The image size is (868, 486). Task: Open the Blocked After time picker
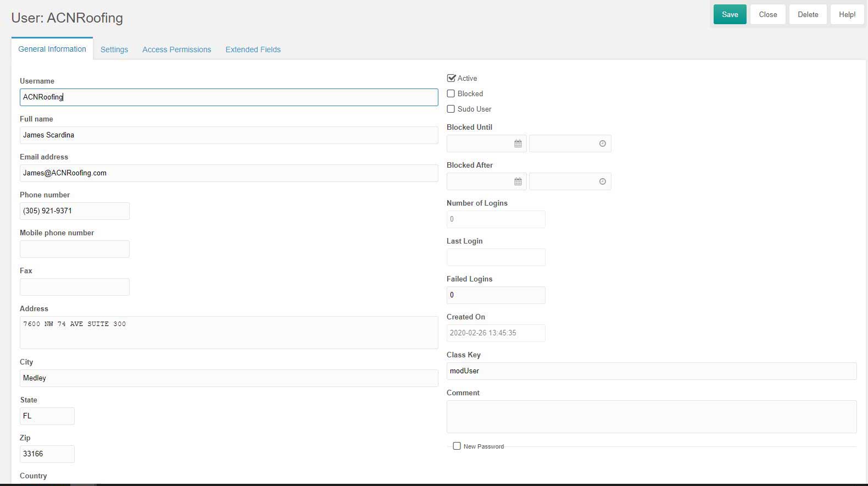[602, 181]
